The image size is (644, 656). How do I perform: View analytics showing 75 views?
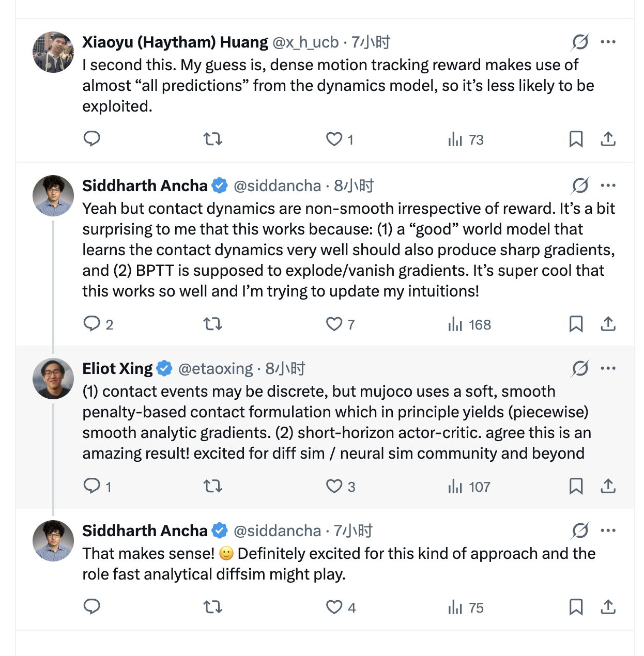[466, 607]
